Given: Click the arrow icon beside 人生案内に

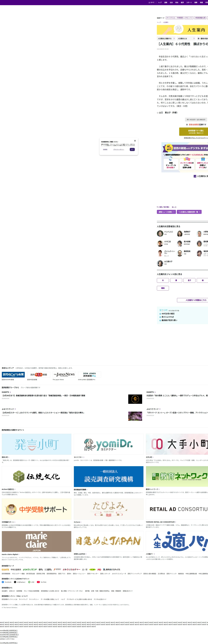Looking at the screenshot, I should pyautogui.click(x=195, y=176).
